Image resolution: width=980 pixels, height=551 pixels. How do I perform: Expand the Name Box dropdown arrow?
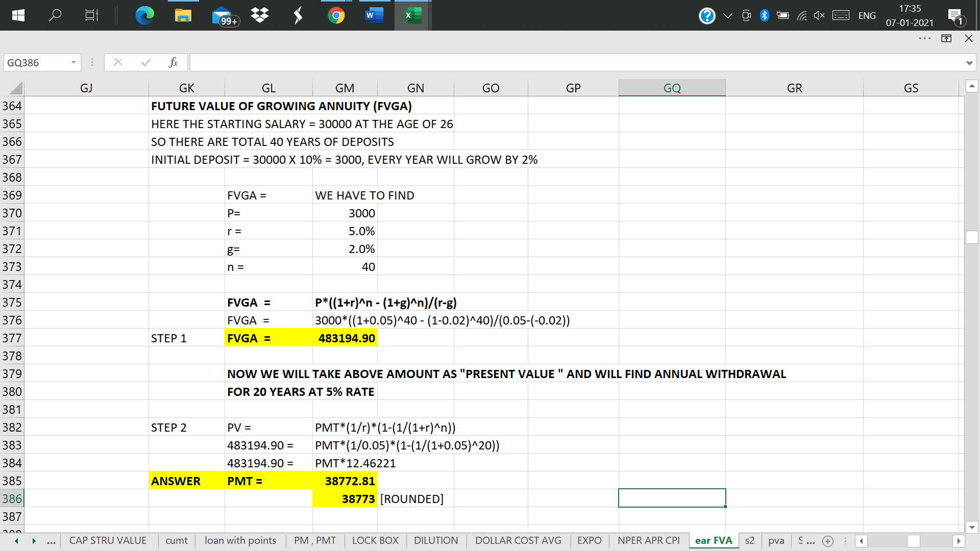(73, 62)
